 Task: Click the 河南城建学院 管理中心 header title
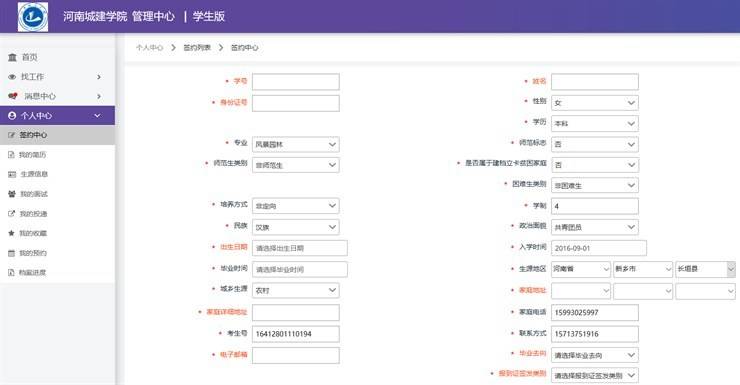pyautogui.click(x=119, y=17)
